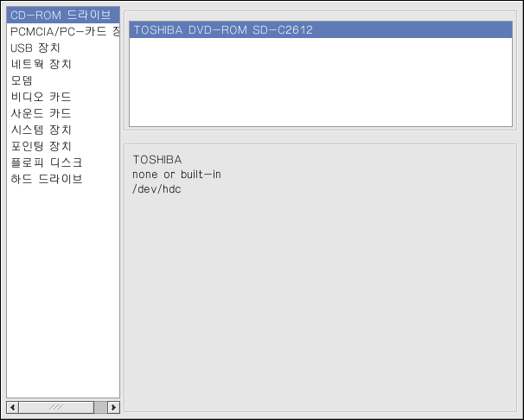The image size is (524, 420).
Task: Select the 플로피 디스크 category
Action: click(47, 162)
